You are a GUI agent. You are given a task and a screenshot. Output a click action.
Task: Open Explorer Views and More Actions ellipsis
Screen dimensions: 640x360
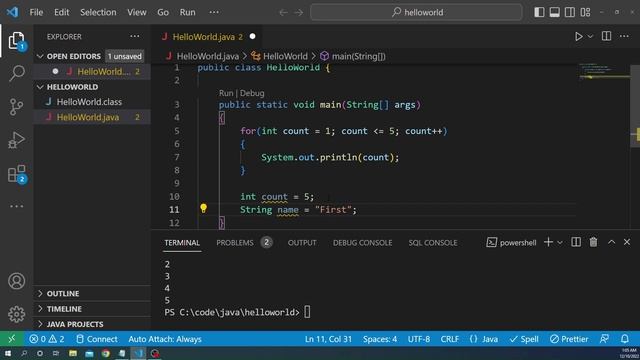135,36
